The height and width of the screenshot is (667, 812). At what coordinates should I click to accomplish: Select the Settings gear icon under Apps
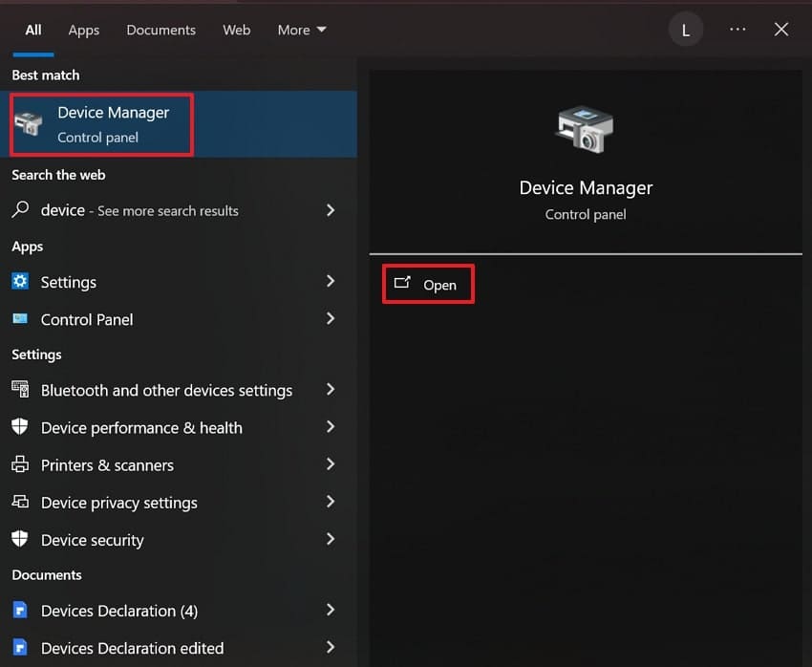click(21, 282)
